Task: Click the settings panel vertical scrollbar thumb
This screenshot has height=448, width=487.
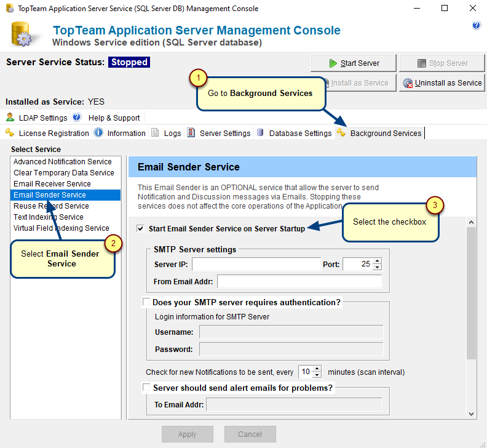Action: pyautogui.click(x=471, y=293)
